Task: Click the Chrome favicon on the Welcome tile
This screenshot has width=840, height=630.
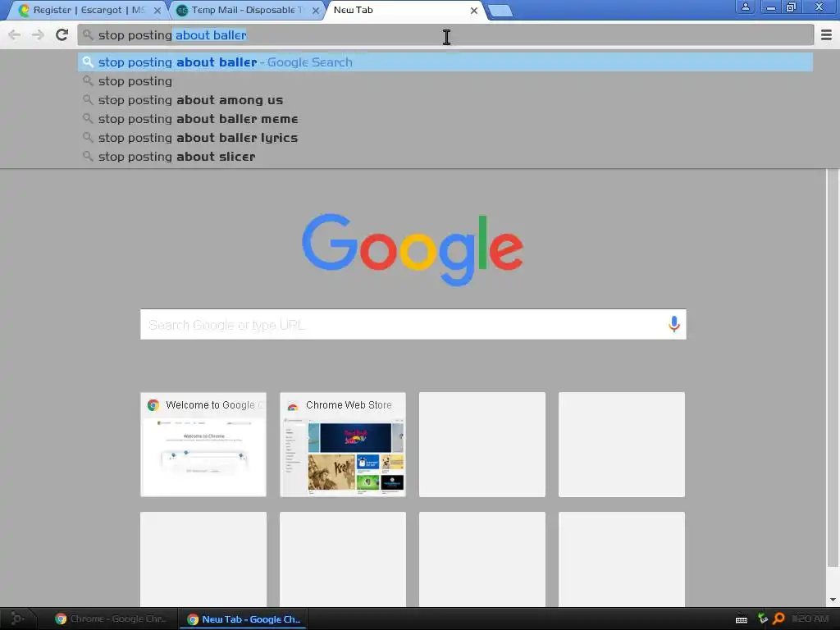Action: pos(153,405)
